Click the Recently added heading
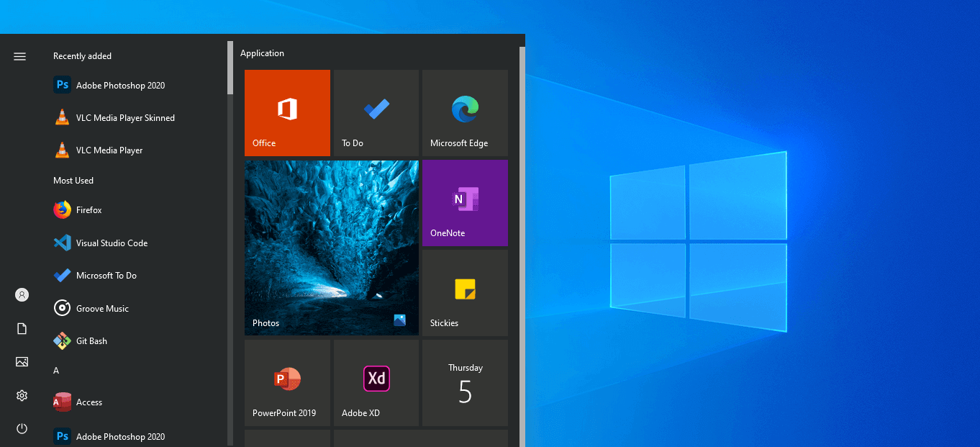The width and height of the screenshot is (980, 447). click(82, 56)
